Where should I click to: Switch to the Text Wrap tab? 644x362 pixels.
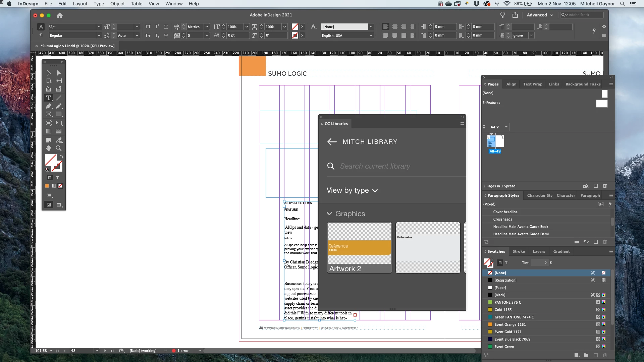(532, 84)
